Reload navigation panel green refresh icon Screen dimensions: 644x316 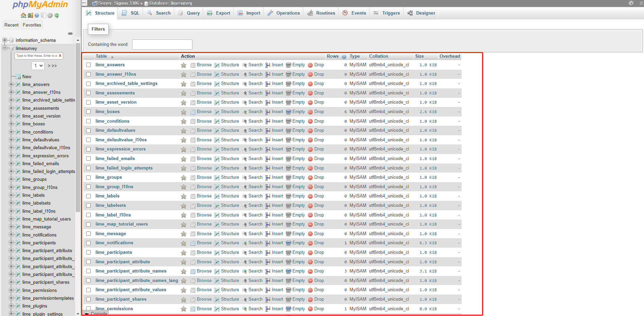pos(57,15)
